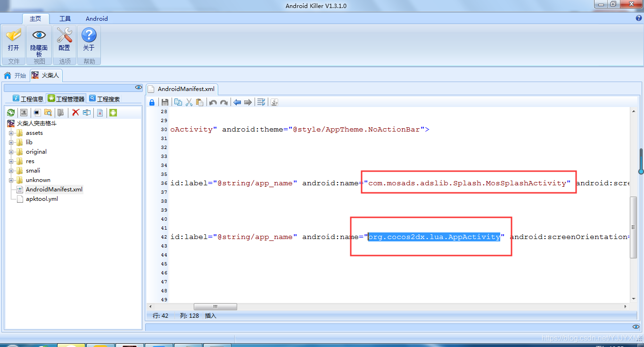The height and width of the screenshot is (347, 644).
Task: Click the horizontal scrollbar right arrow
Action: coord(626,307)
